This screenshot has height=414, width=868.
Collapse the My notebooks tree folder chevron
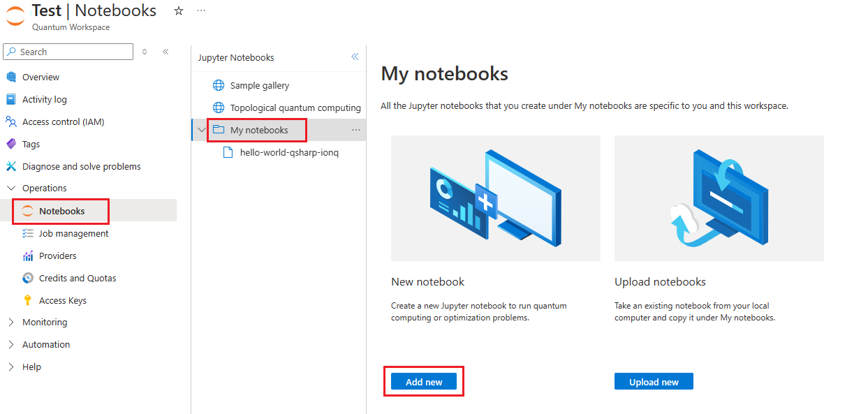click(x=202, y=130)
